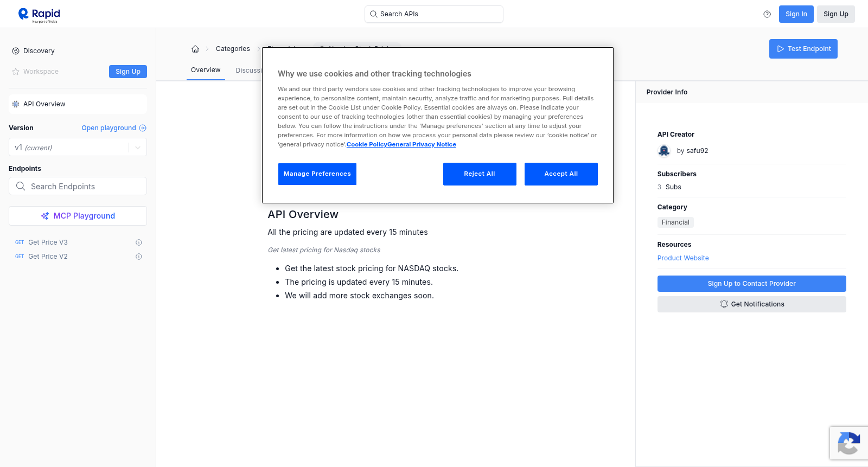
Task: Open the General Privacy Notice link
Action: pos(422,144)
